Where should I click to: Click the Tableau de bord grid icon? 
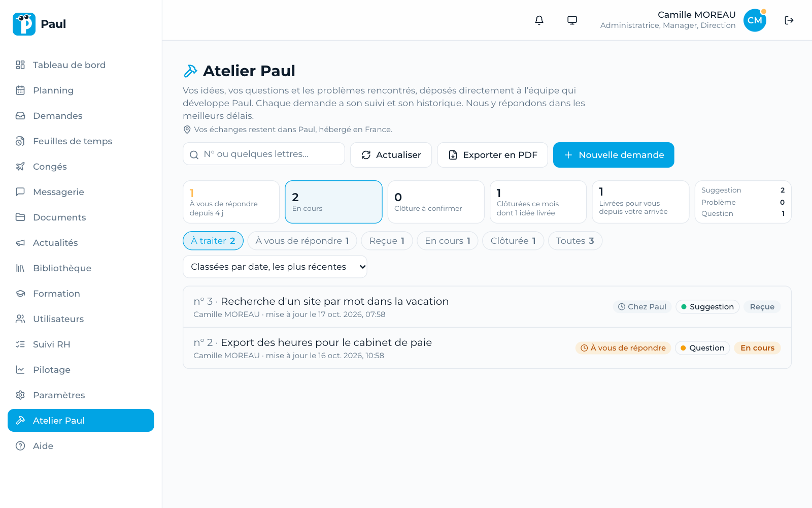tap(20, 65)
